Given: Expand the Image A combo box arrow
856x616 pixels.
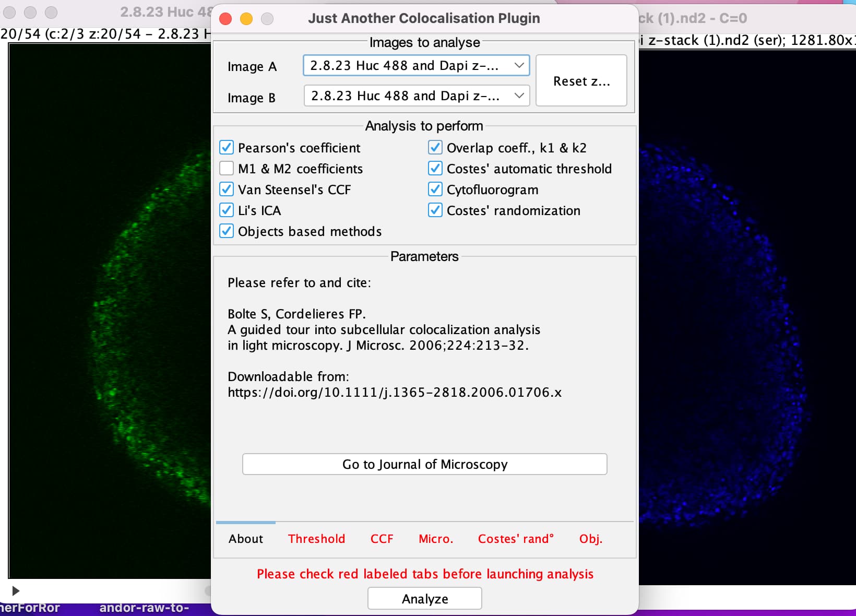Looking at the screenshot, I should (x=519, y=65).
